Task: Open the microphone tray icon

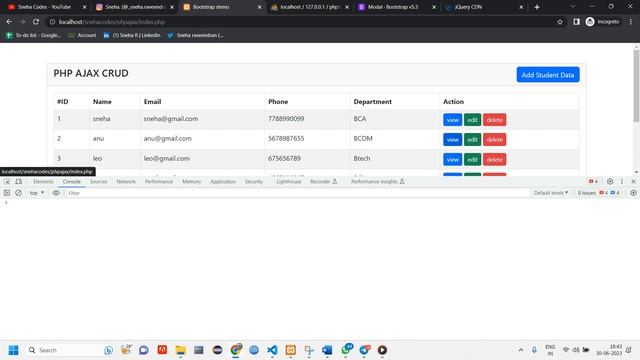Action: (x=534, y=350)
